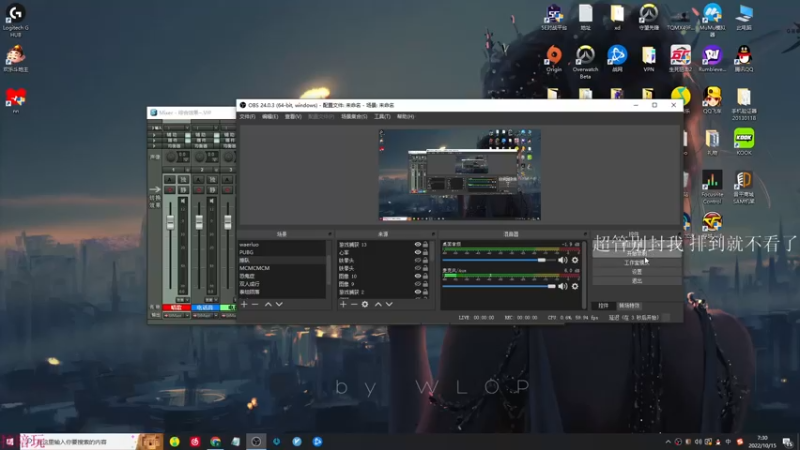The width and height of the screenshot is (800, 450).
Task: Toggle lock on the '图像 10' source
Action: tap(426, 276)
